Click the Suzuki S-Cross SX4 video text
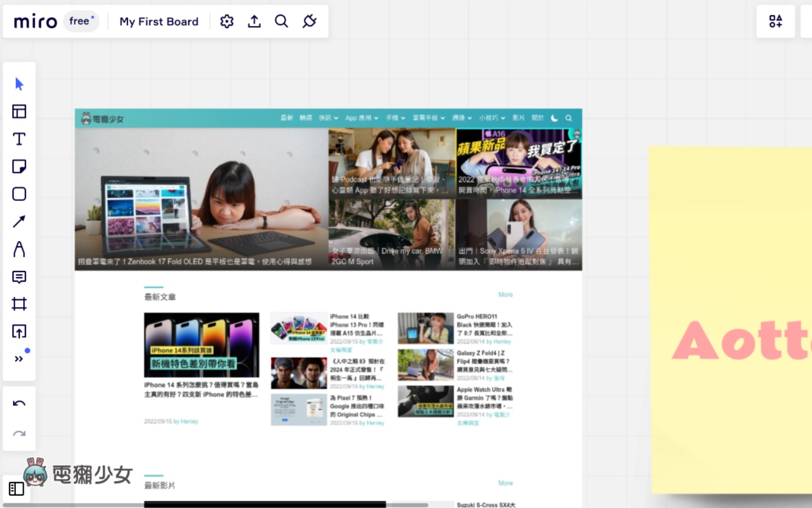The image size is (812, 508). tap(486, 505)
